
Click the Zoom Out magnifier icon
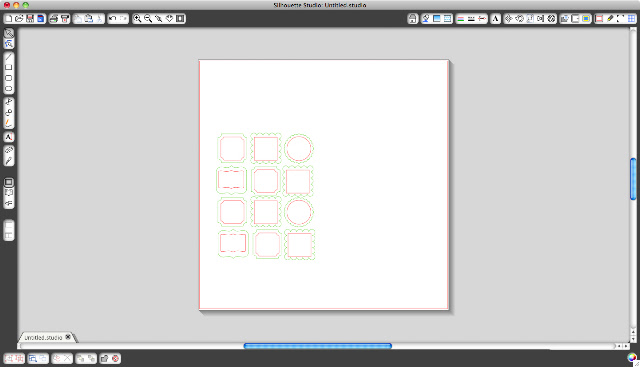click(x=148, y=19)
